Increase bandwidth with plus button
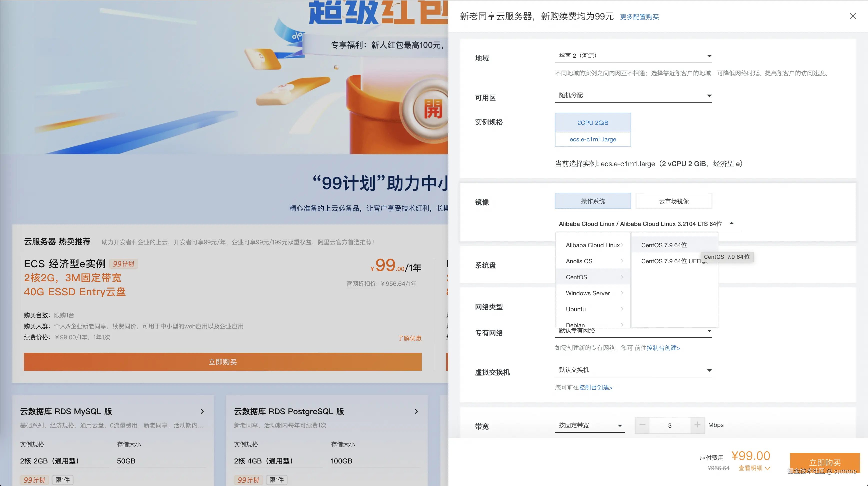 [x=697, y=425]
